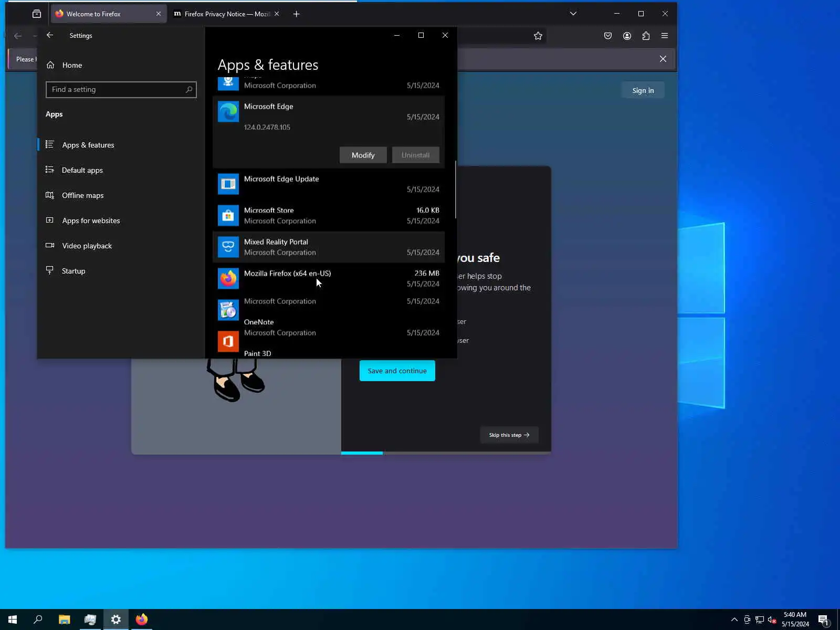
Task: Select the Microsoft Edge Update entry
Action: [x=329, y=184]
